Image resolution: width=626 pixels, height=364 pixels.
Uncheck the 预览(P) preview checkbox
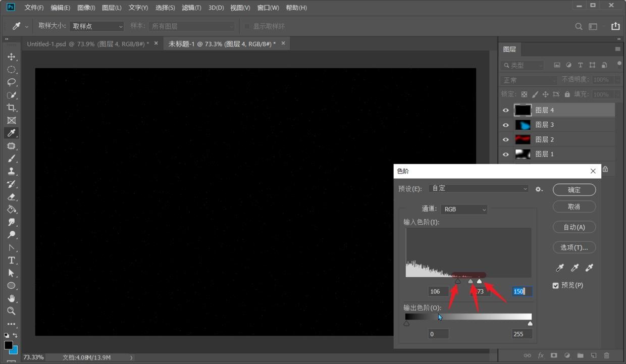tap(555, 285)
